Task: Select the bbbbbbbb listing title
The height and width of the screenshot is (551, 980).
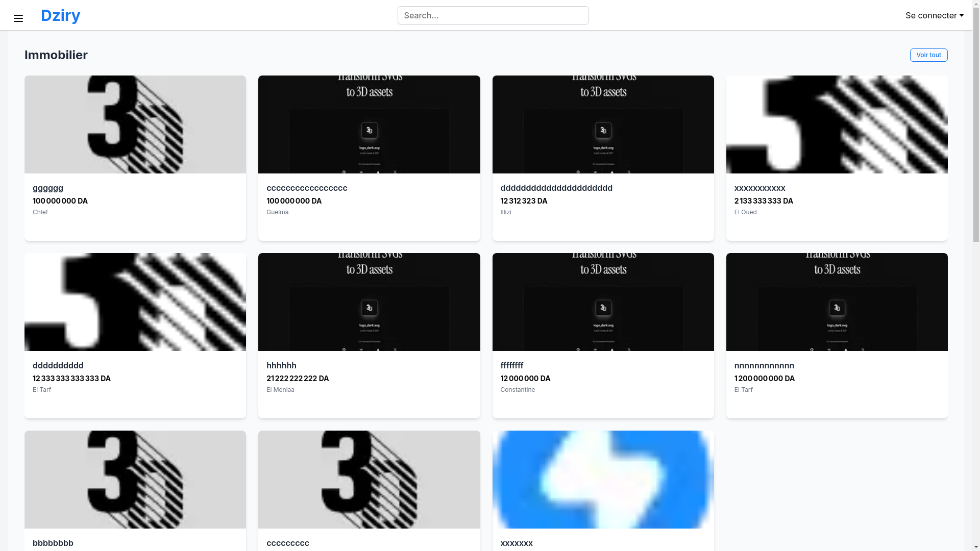Action: coord(53,543)
